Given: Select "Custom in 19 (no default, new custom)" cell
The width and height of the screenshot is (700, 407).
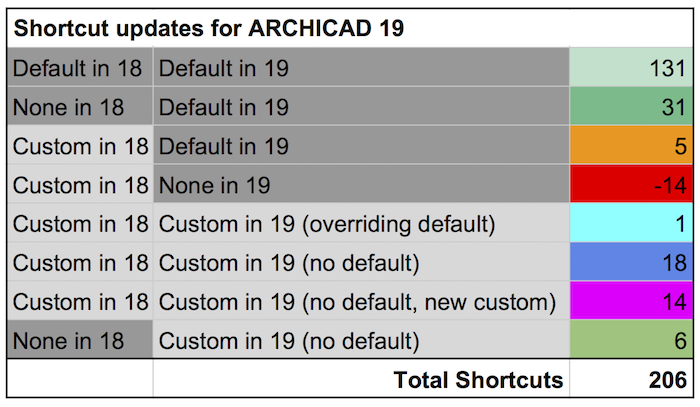Looking at the screenshot, I should (361, 302).
